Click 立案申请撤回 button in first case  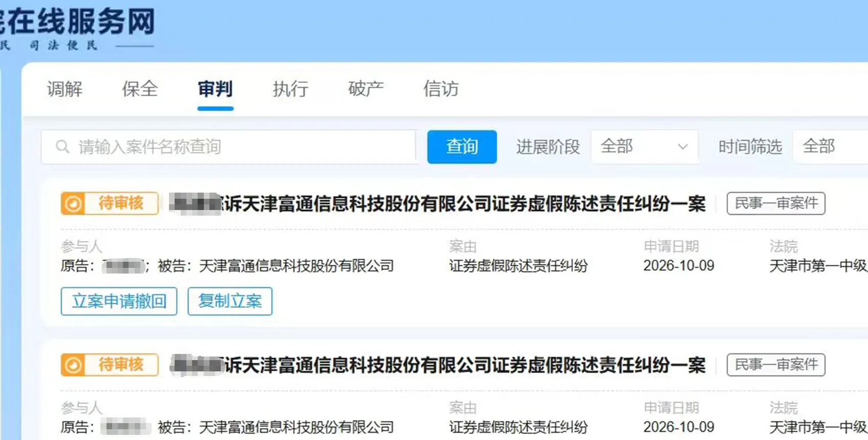[x=119, y=301]
